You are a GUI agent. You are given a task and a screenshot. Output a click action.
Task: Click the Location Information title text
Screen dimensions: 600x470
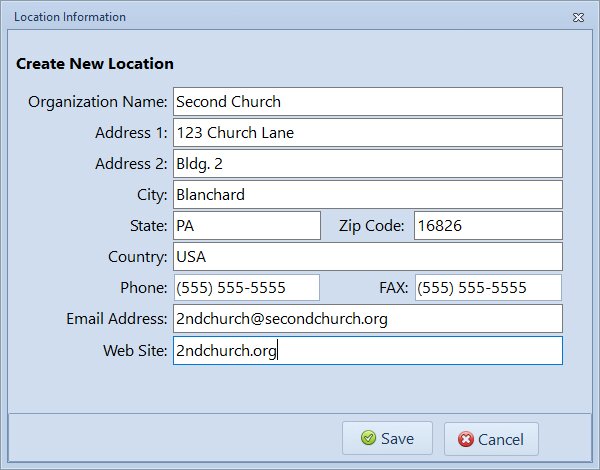pos(70,17)
